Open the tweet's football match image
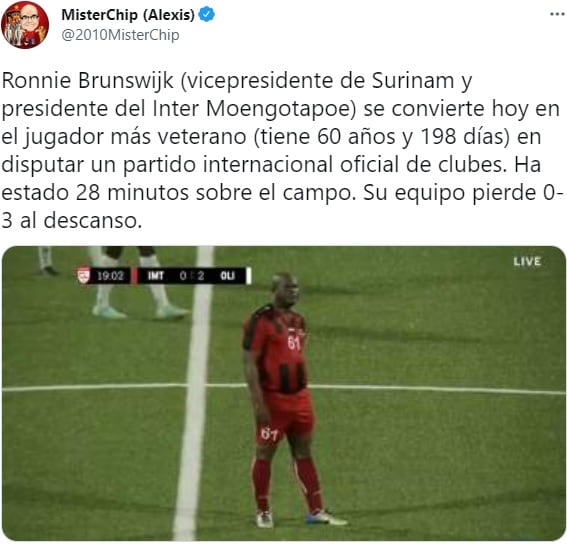 [x=284, y=393]
